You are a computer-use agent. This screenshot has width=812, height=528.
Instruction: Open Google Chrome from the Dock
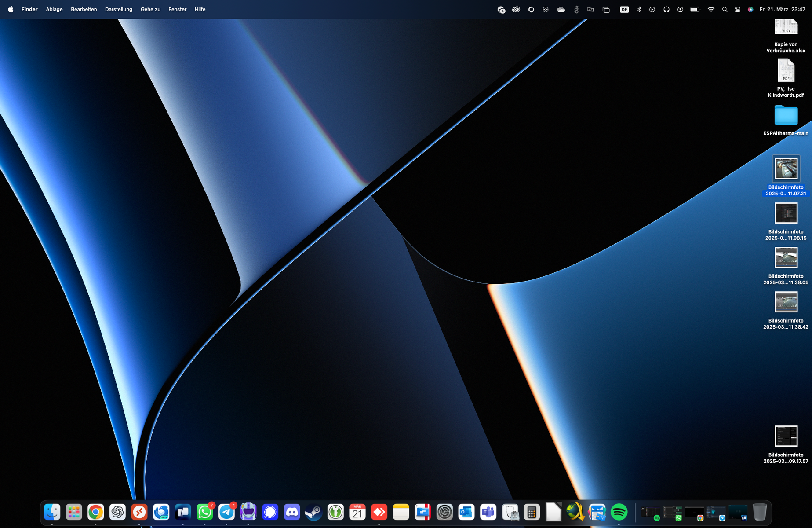tap(95, 512)
